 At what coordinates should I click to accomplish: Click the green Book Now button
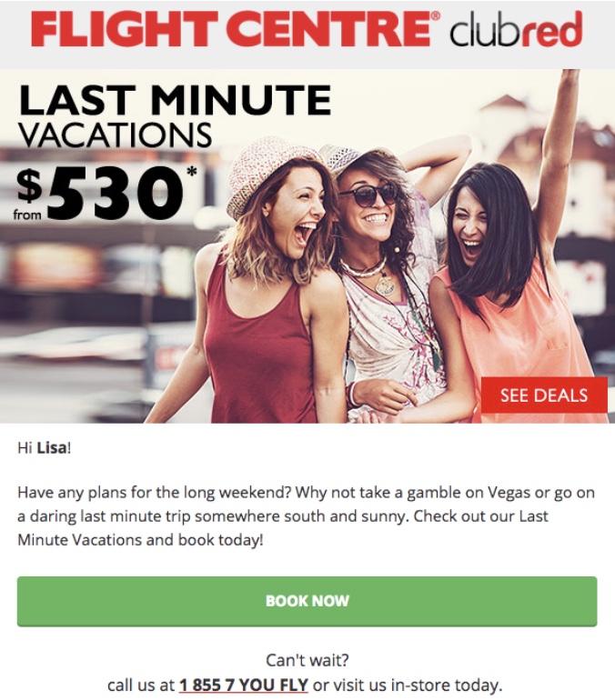pyautogui.click(x=307, y=601)
